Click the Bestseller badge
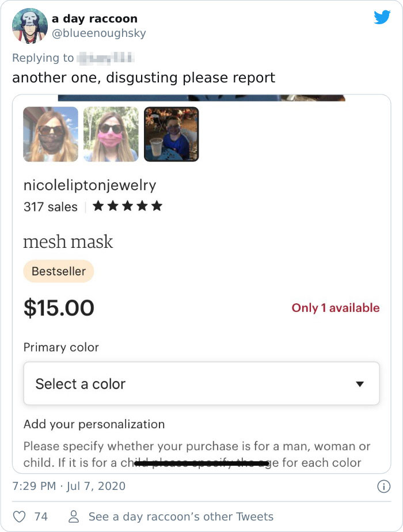This screenshot has width=403, height=532. (58, 271)
